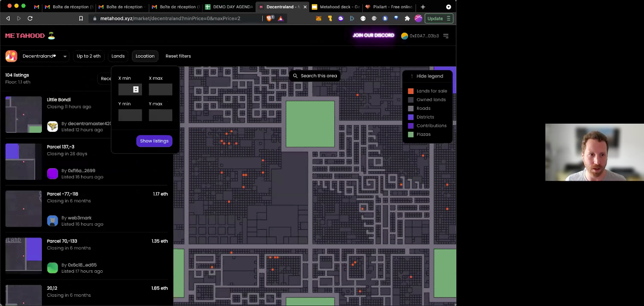Click the JOIN OUR DISCORD link
Image resolution: width=644 pixels, height=306 pixels.
pyautogui.click(x=373, y=35)
